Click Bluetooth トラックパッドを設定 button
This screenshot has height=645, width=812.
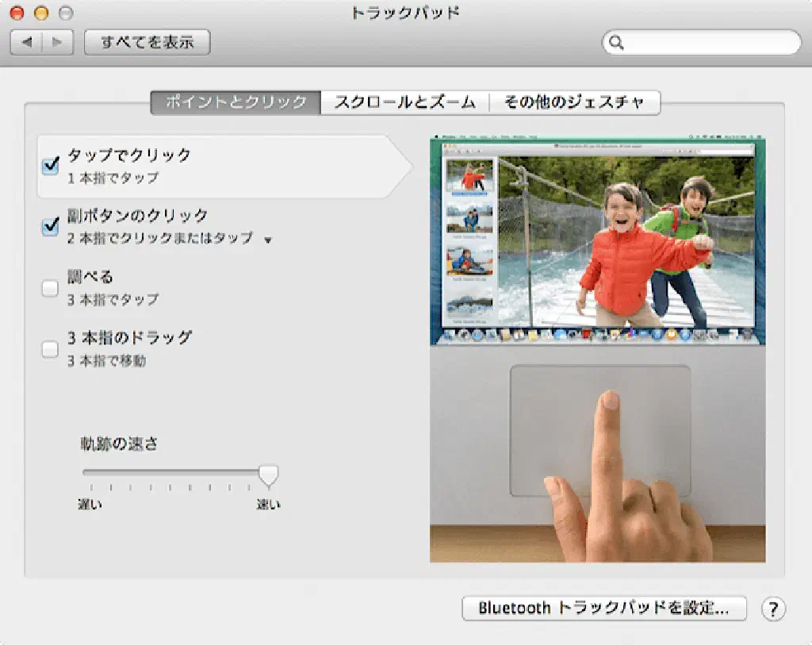604,609
